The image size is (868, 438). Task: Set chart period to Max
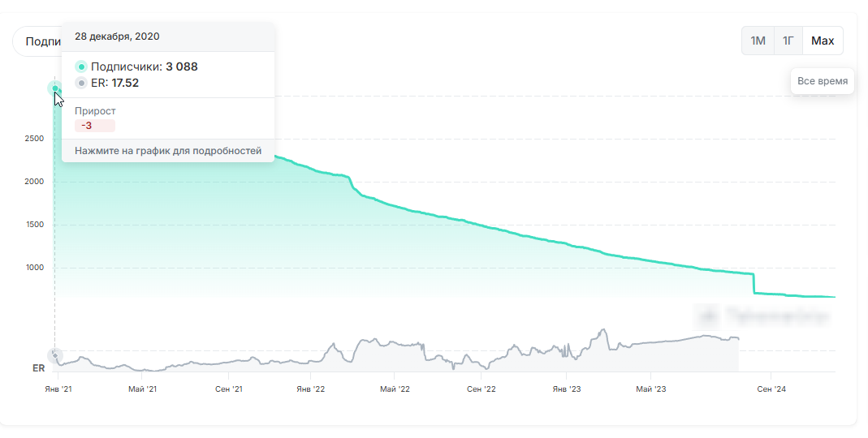[x=823, y=41]
